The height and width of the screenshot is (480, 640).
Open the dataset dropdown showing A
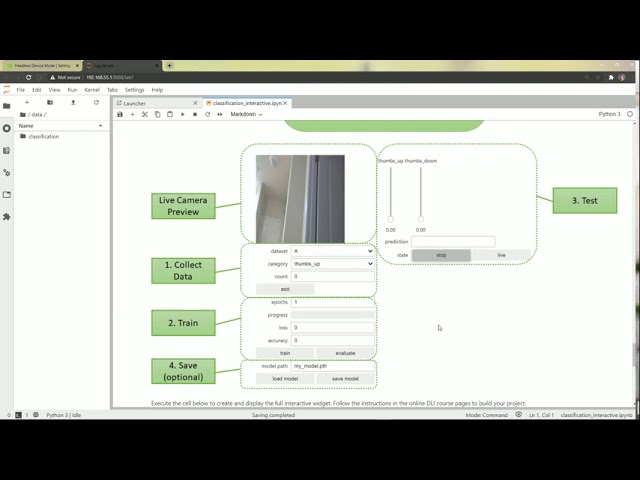click(333, 251)
